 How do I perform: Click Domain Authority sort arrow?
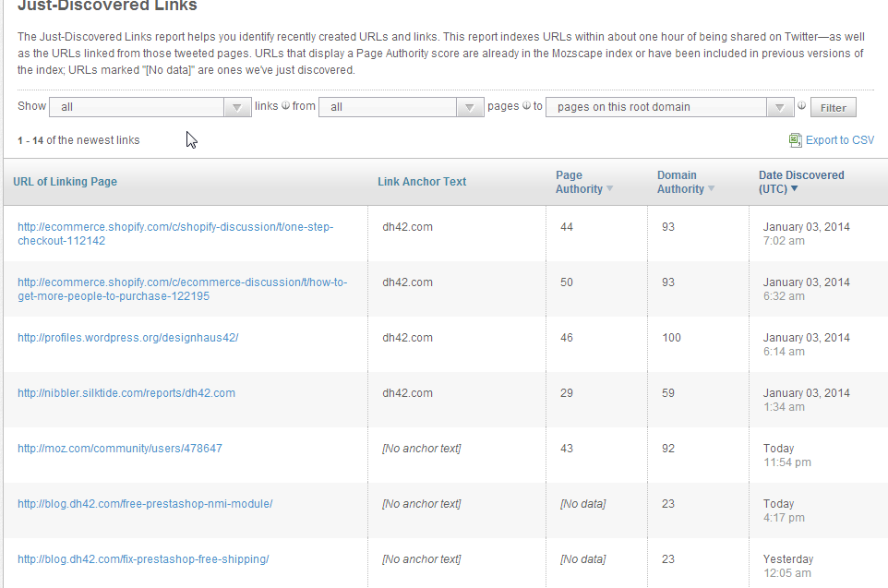712,188
